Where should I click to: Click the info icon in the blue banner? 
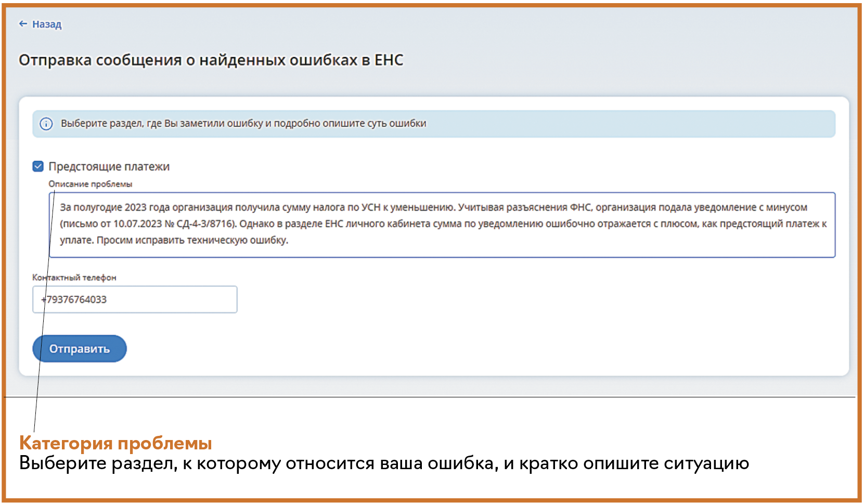(x=46, y=124)
